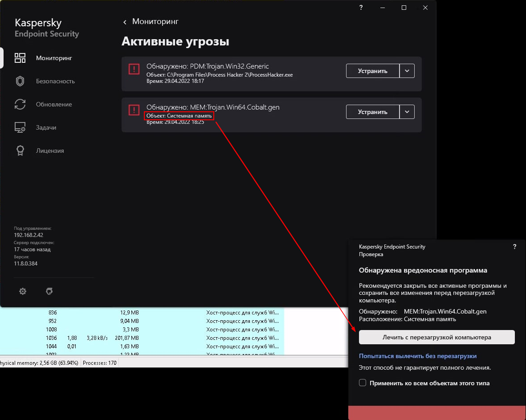Click the Лицензия award ribbon icon

pos(20,151)
